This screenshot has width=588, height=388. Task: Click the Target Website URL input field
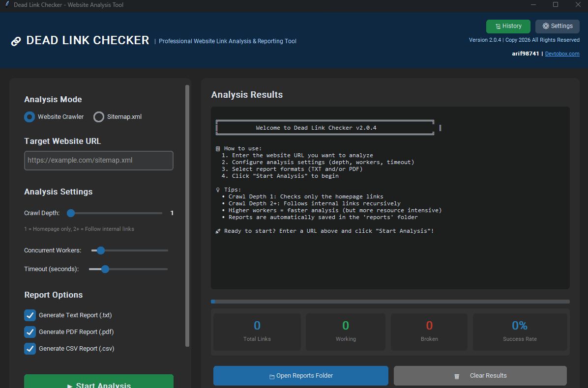pyautogui.click(x=98, y=161)
